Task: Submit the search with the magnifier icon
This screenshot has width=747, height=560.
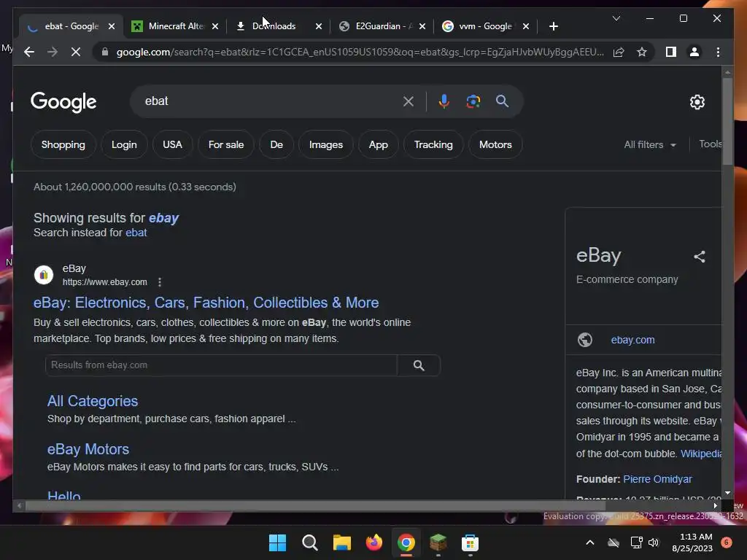Action: (x=502, y=101)
